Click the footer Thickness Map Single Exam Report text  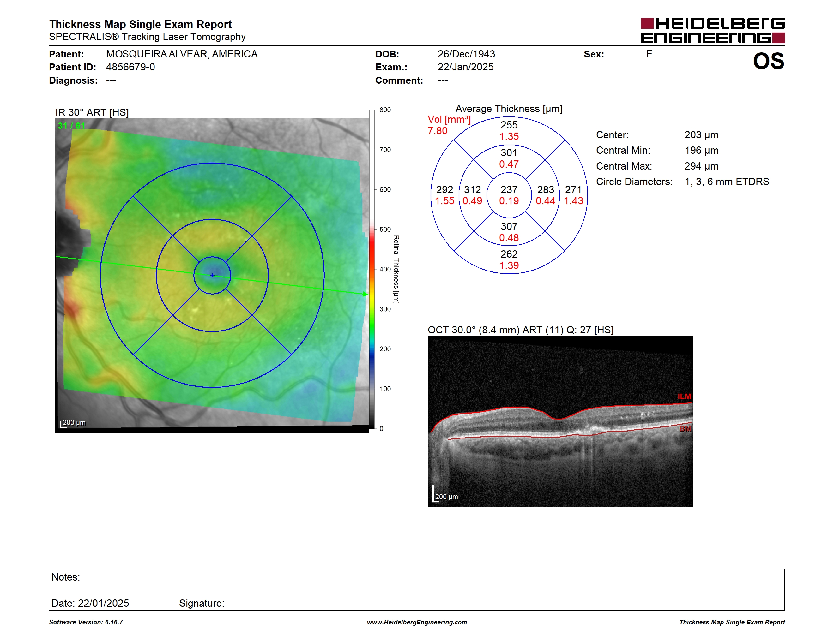732,622
